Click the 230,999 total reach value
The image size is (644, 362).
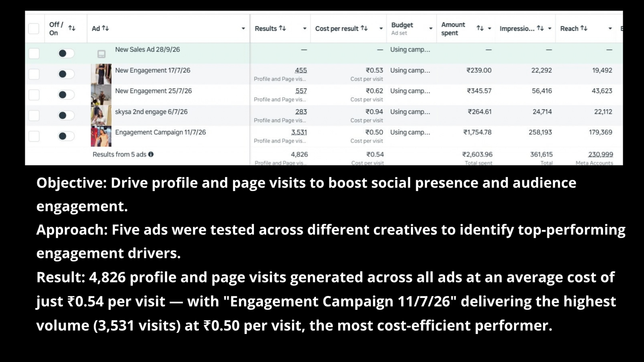click(601, 154)
